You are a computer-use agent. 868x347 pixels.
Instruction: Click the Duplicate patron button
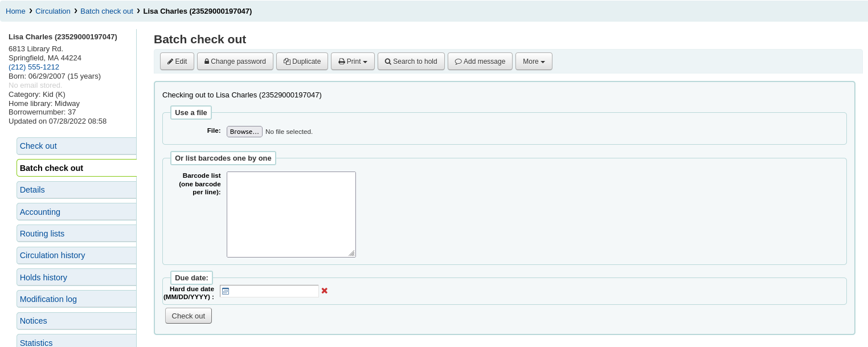pyautogui.click(x=302, y=62)
